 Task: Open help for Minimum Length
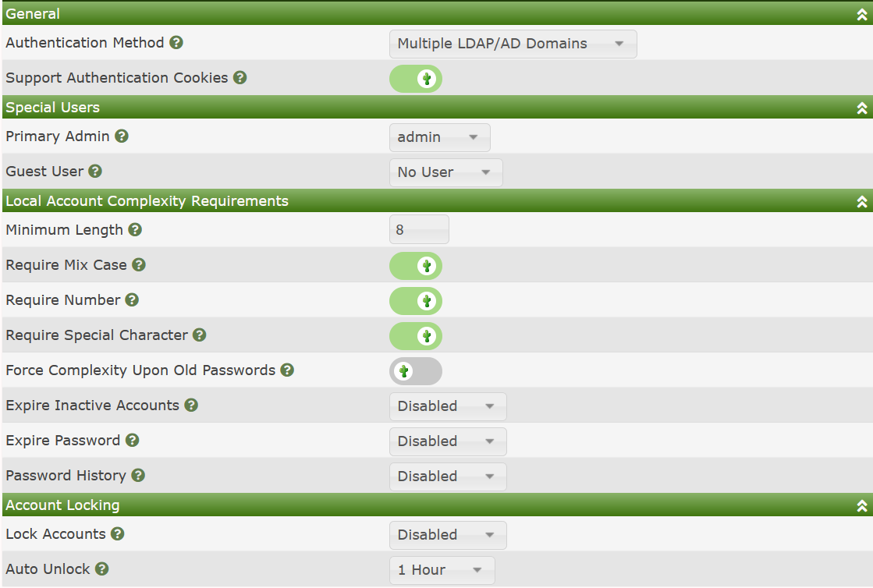137,230
